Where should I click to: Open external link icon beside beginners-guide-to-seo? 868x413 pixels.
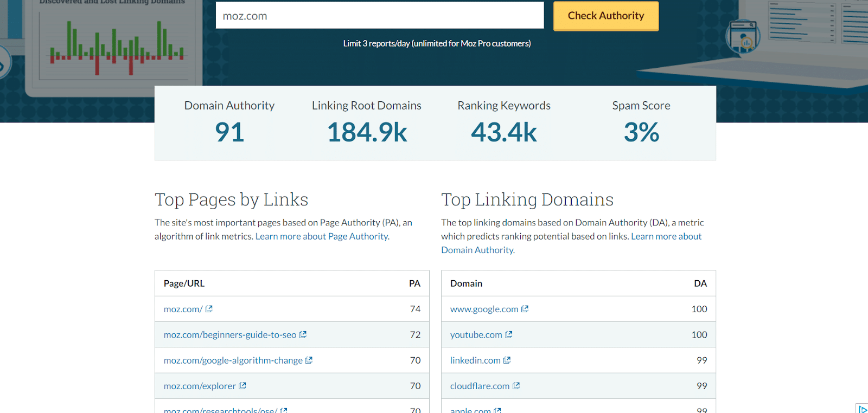click(x=303, y=334)
